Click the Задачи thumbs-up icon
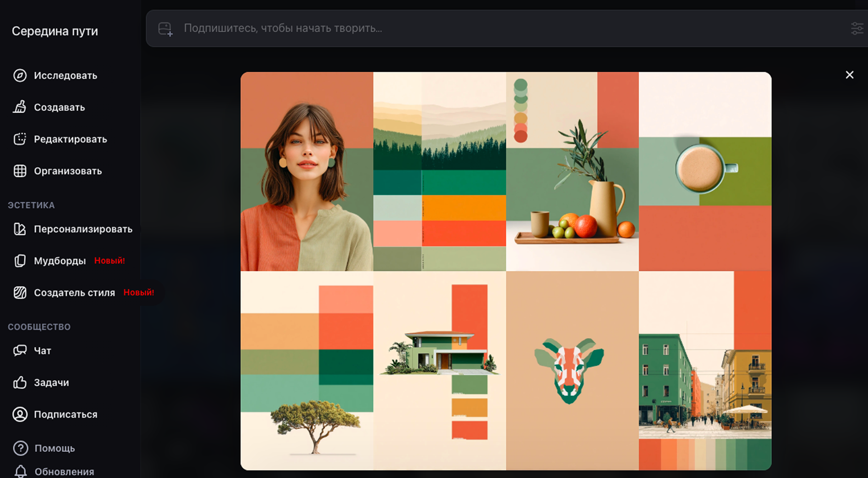Image resolution: width=868 pixels, height=478 pixels. (x=20, y=382)
